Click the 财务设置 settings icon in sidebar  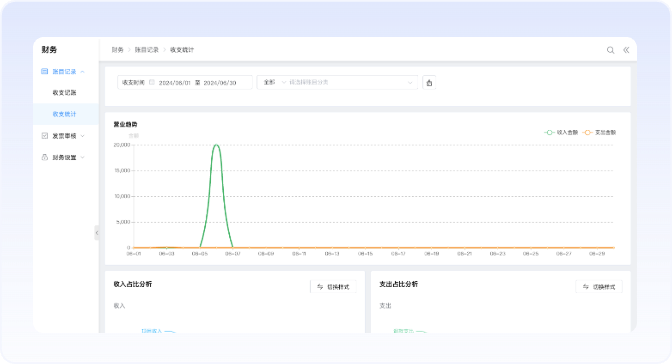[x=45, y=157]
